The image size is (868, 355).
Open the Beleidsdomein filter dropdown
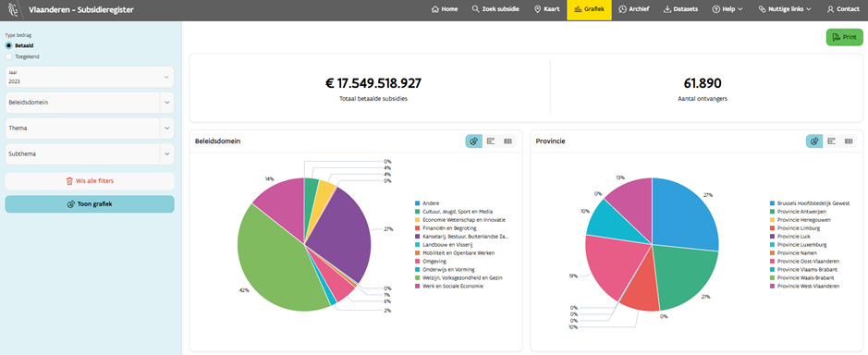(90, 103)
